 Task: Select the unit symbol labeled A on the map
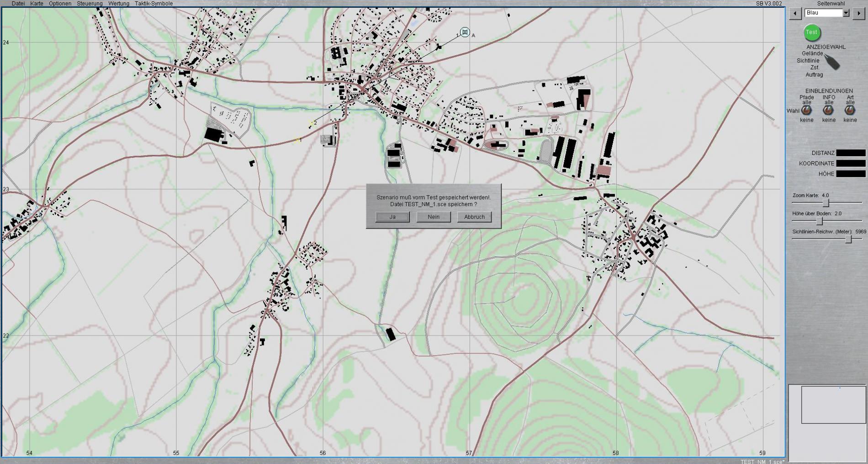click(465, 32)
